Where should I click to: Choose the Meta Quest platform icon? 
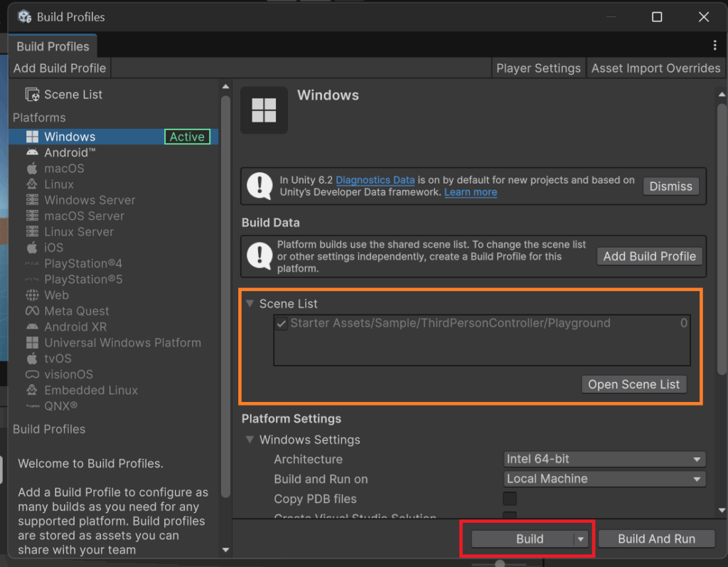click(32, 311)
